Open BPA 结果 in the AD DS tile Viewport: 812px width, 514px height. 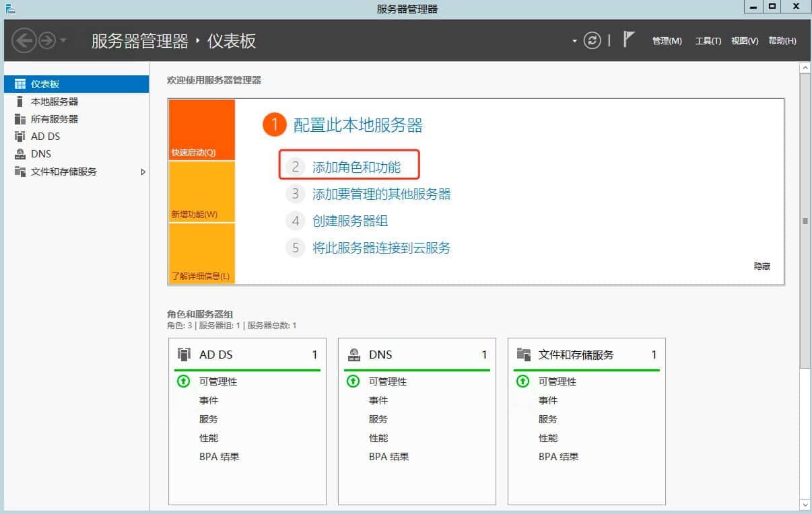[219, 457]
